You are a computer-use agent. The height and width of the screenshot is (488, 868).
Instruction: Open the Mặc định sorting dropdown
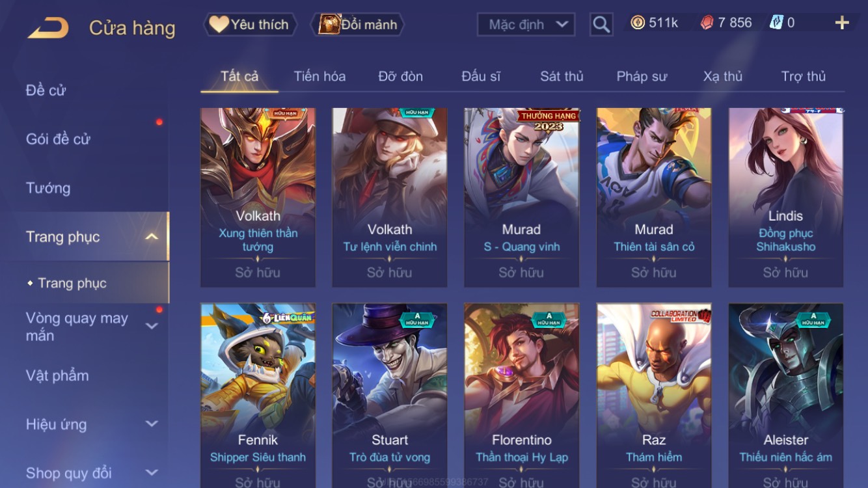[x=526, y=25]
